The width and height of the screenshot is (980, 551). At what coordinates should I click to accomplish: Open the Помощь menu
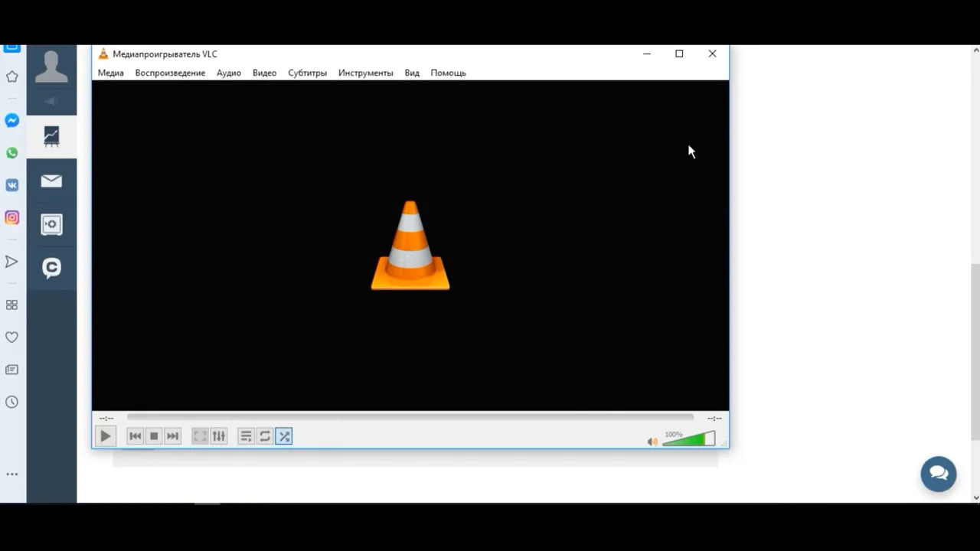click(448, 73)
